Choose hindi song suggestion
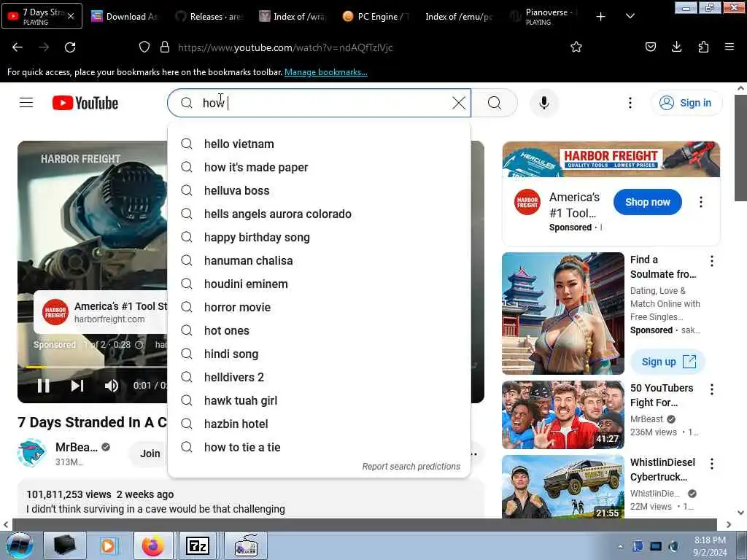The image size is (747, 560). click(x=320, y=354)
